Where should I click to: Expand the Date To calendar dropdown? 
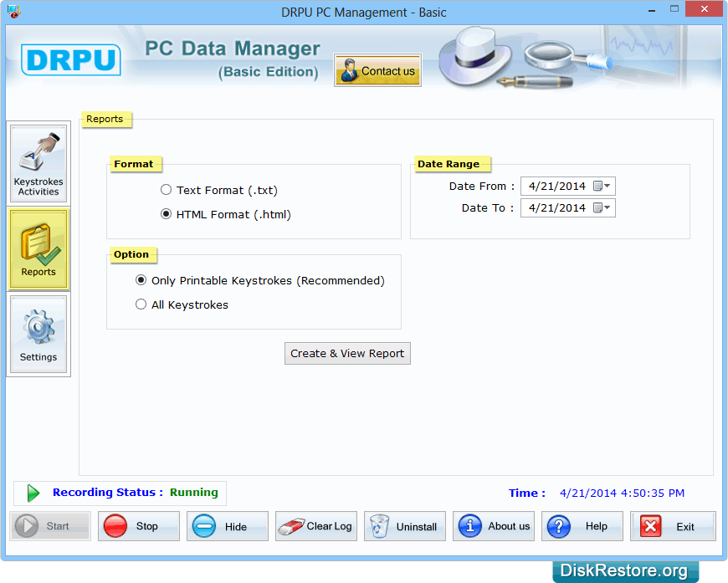[602, 207]
